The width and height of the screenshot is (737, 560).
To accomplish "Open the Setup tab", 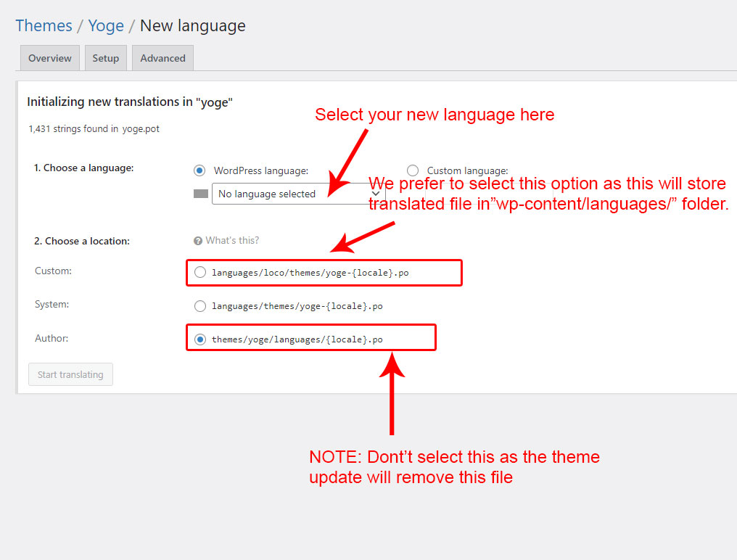I will 106,58.
